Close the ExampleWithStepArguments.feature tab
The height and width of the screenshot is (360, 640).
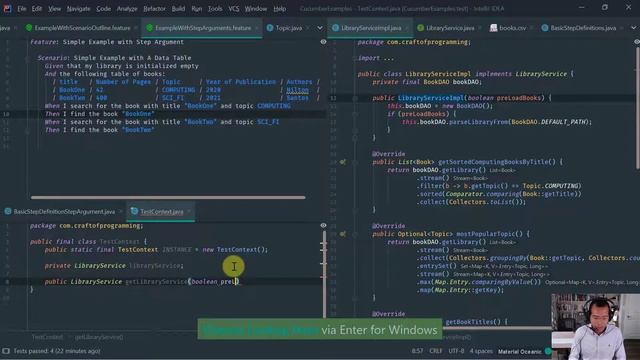pyautogui.click(x=257, y=28)
